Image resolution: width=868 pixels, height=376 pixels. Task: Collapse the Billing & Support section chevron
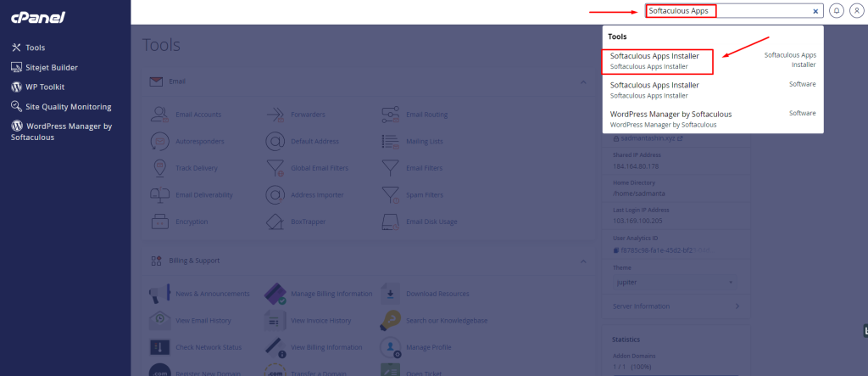(x=583, y=261)
